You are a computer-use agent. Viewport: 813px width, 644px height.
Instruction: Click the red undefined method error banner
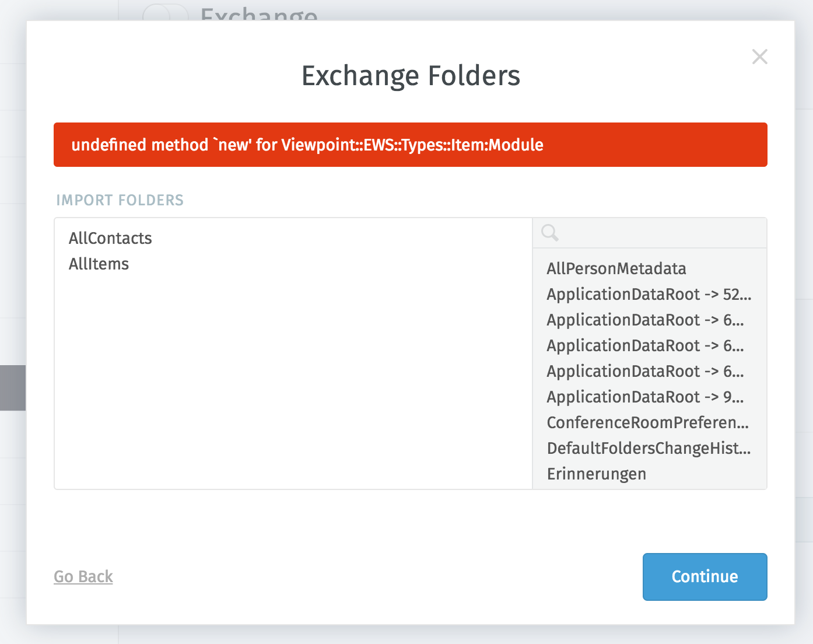pyautogui.click(x=411, y=145)
